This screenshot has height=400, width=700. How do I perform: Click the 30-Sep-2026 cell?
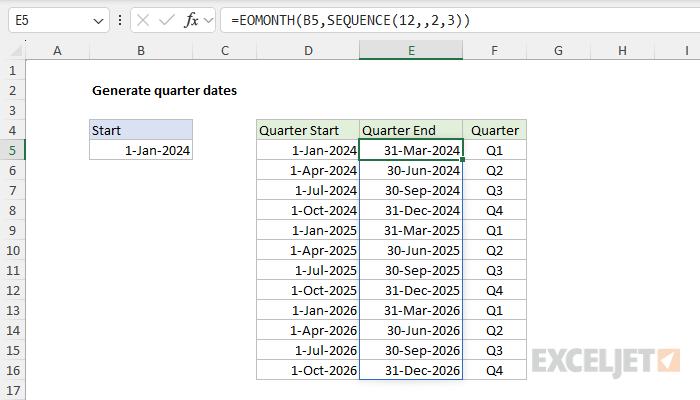411,350
